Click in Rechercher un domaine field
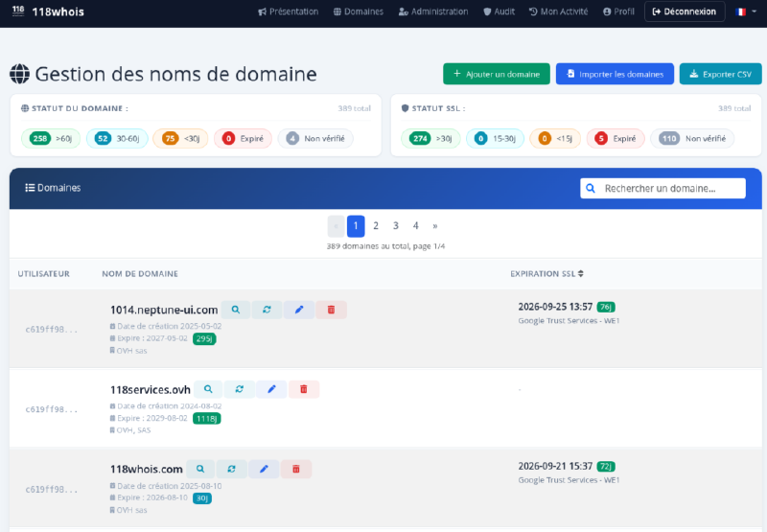 click(x=662, y=188)
